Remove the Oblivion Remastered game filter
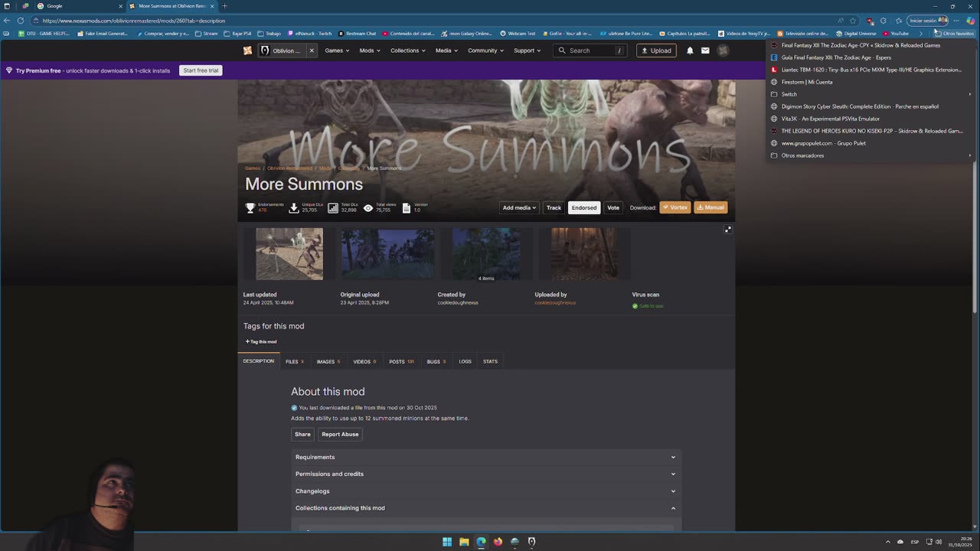This screenshot has height=551, width=980. [312, 51]
